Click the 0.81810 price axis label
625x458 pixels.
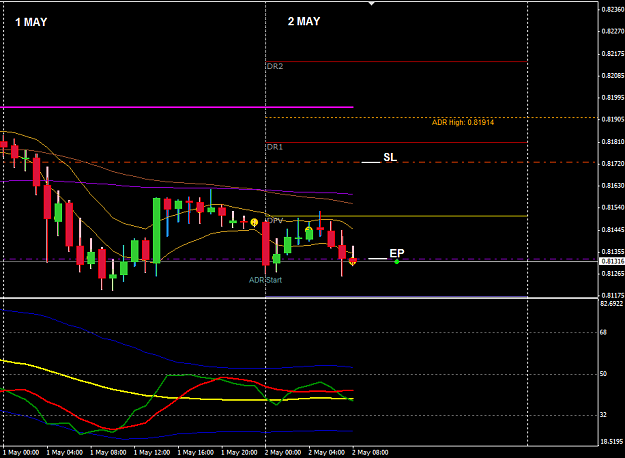613,142
